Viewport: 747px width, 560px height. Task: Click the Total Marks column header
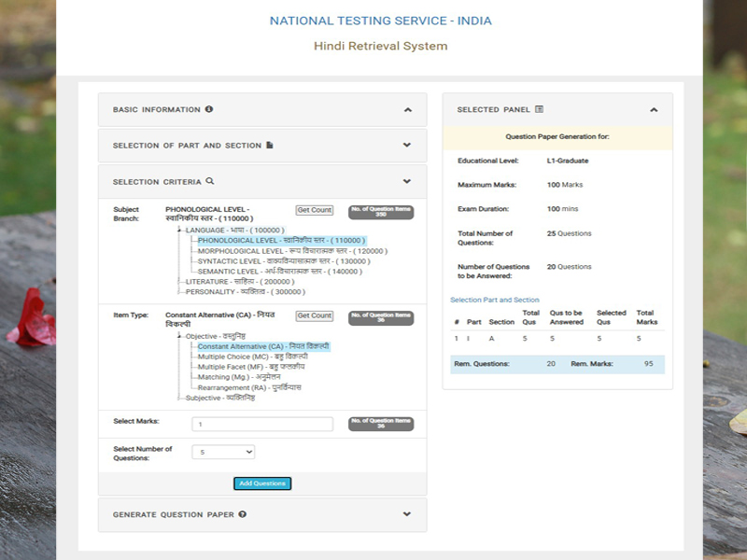(x=646, y=317)
